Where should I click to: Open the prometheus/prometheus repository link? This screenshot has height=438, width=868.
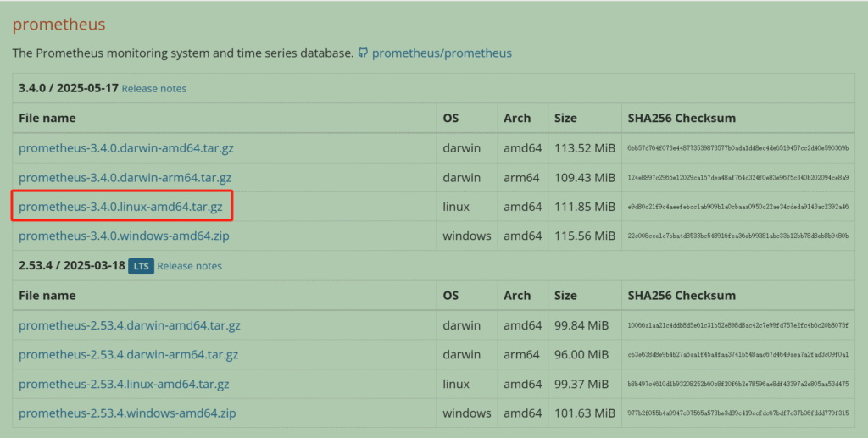(x=442, y=53)
